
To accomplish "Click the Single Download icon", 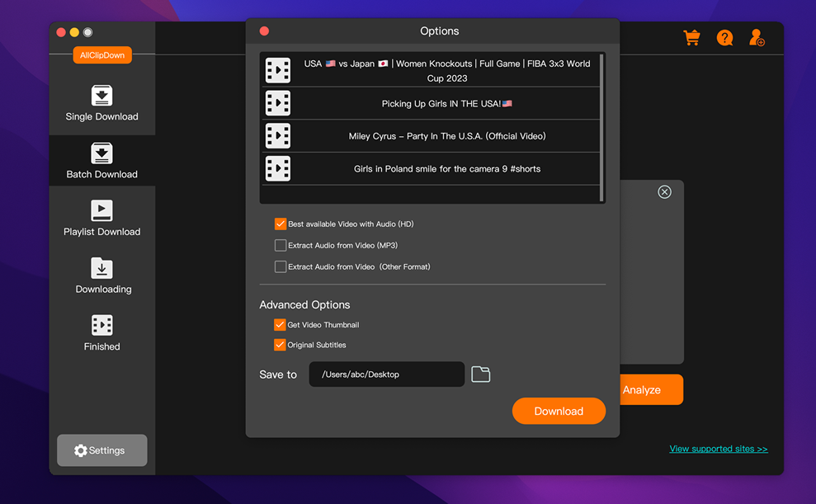I will (102, 95).
